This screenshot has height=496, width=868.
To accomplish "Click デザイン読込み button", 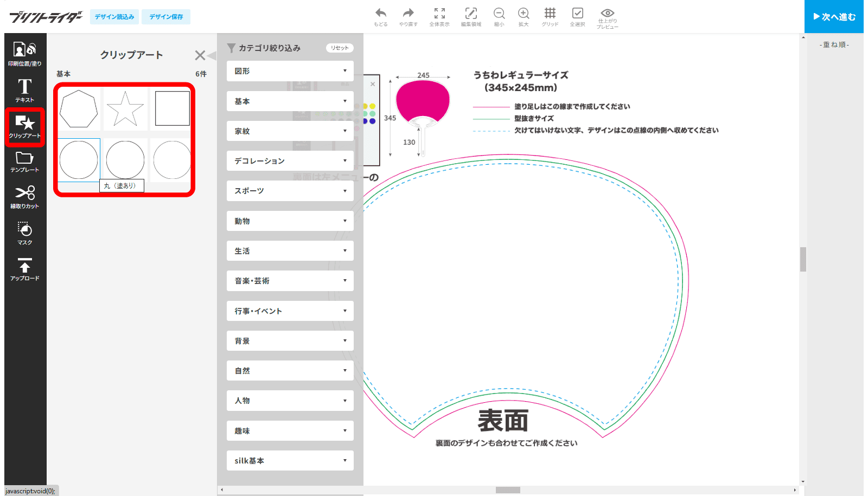I will click(114, 17).
